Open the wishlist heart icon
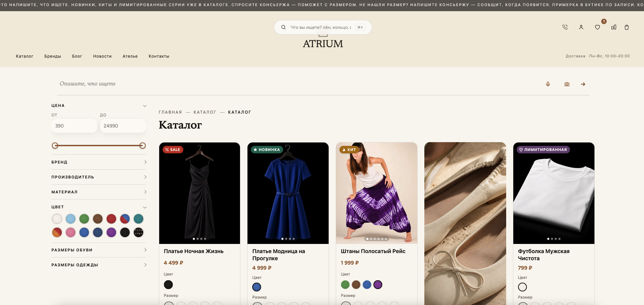The width and height of the screenshot is (644, 305). (597, 27)
